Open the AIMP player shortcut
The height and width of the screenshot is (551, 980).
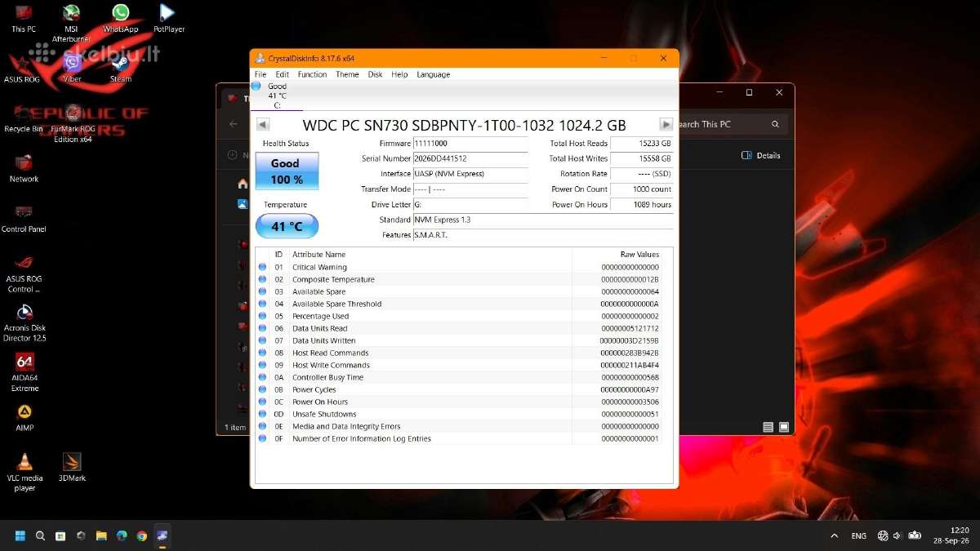tap(24, 418)
